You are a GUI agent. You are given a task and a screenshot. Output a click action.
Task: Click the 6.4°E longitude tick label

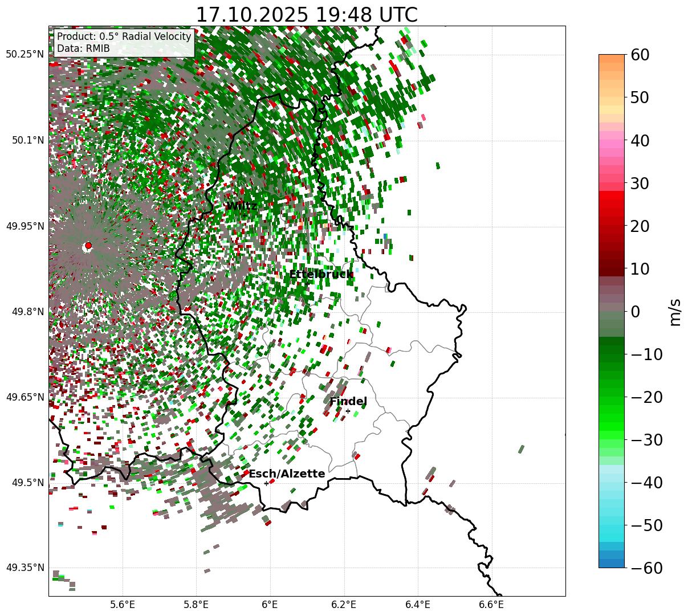coord(418,605)
